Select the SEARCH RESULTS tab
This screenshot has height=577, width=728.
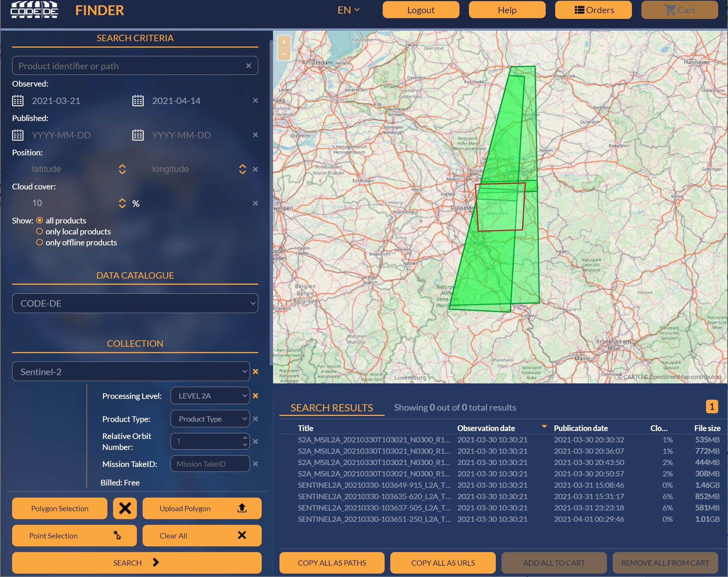(332, 408)
